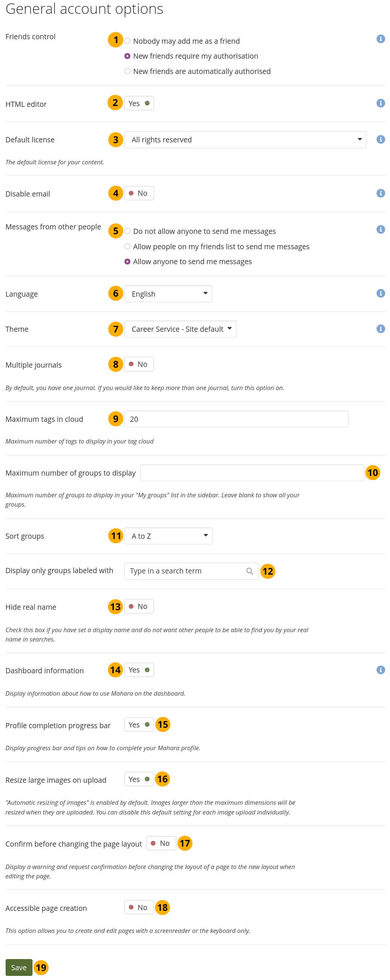Screen dimensions: 390x980
Task: Disable Resize large images on upload
Action: pyautogui.click(x=139, y=779)
